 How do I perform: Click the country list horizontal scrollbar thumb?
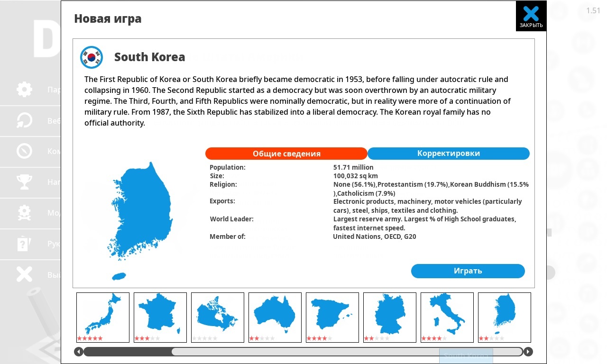[x=347, y=352]
